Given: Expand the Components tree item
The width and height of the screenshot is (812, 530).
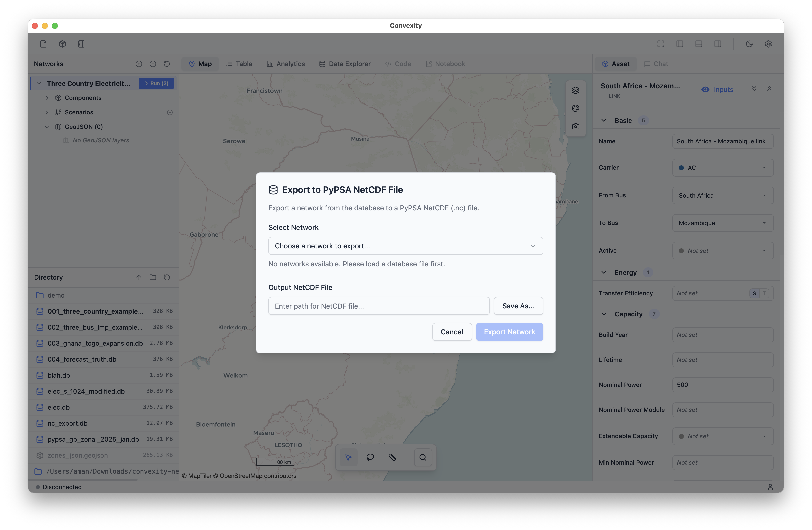Looking at the screenshot, I should 47,98.
